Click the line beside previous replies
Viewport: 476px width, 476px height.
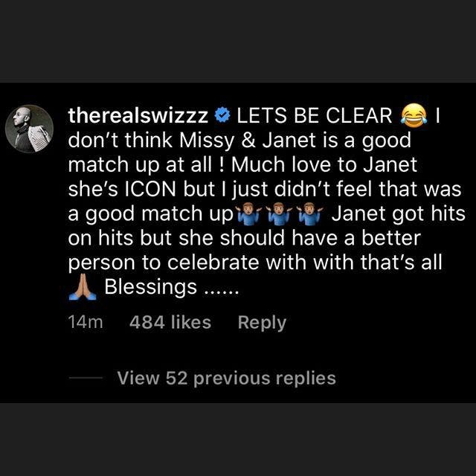coord(86,378)
